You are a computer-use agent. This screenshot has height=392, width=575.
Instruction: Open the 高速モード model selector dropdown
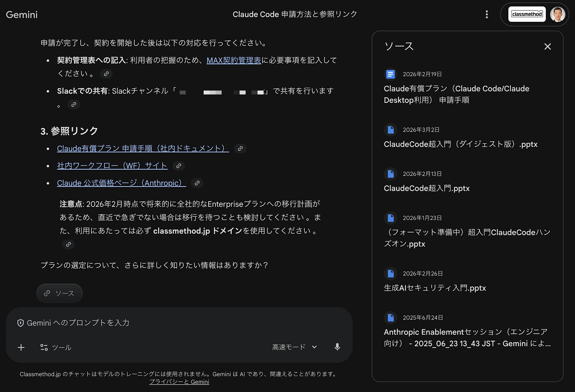coord(293,347)
